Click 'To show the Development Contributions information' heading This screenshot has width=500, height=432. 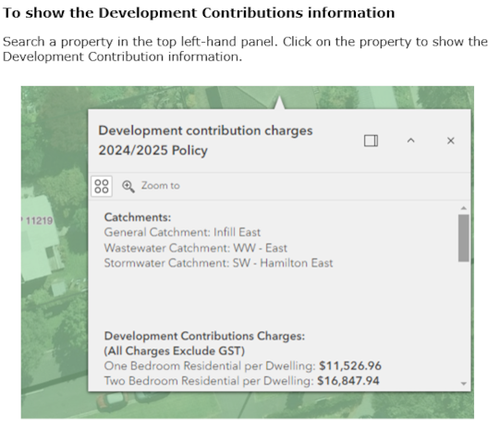click(x=199, y=13)
